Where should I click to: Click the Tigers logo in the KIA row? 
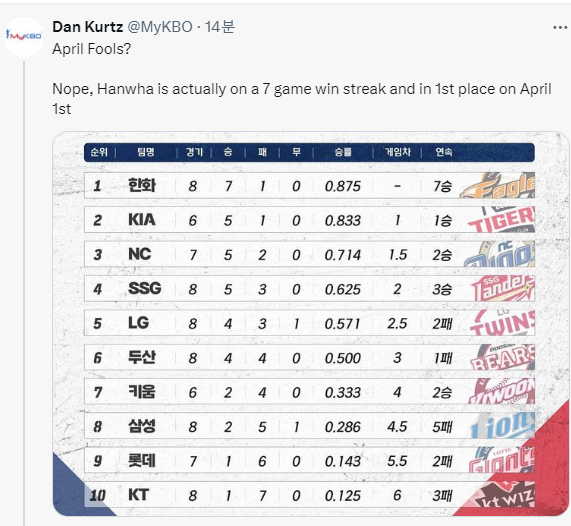pyautogui.click(x=502, y=220)
